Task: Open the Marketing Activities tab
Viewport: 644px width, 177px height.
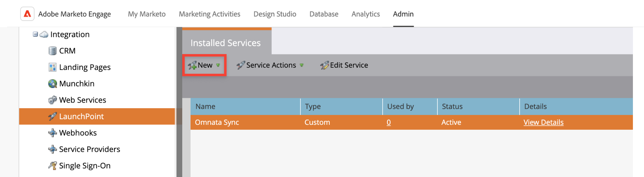Action: tap(209, 14)
